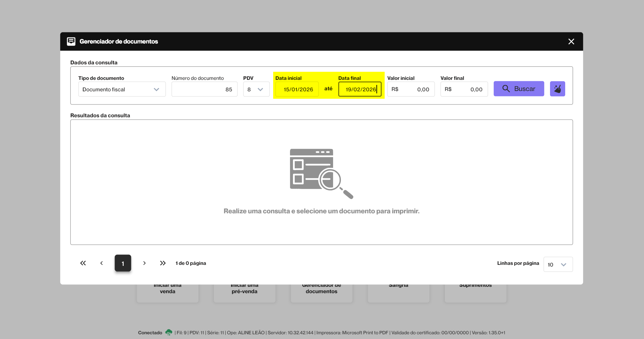
Task: Click the document manager icon in title bar
Action: (x=71, y=41)
